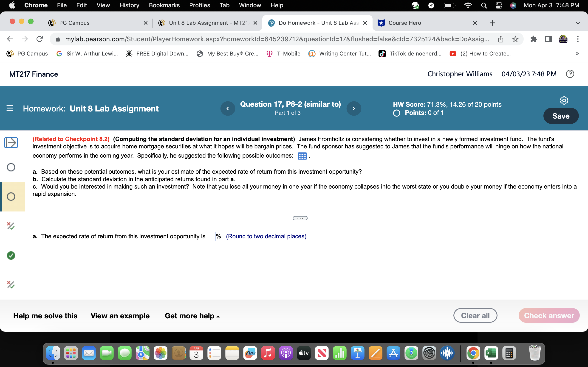Click the Check answer button
This screenshot has height=367, width=588.
[x=549, y=315]
